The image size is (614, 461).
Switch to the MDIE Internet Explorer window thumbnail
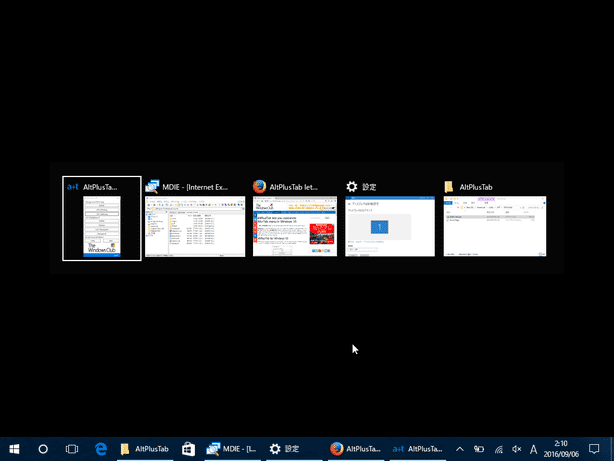pos(195,226)
